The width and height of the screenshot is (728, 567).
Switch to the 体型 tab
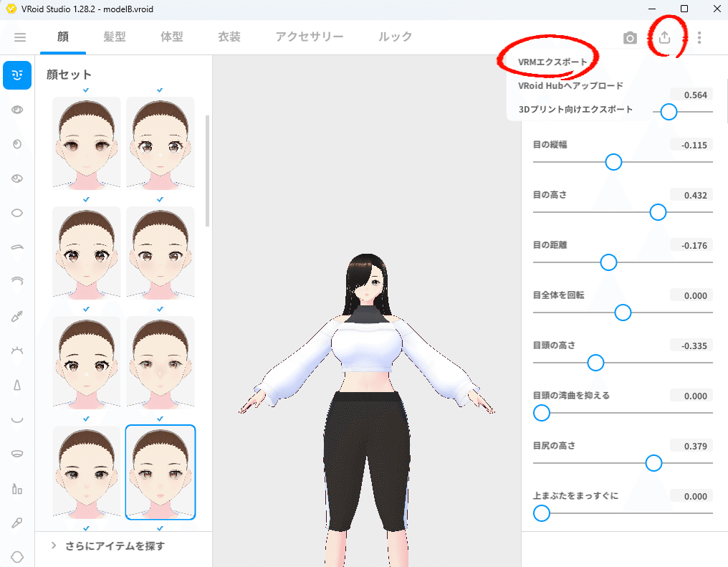pos(172,37)
